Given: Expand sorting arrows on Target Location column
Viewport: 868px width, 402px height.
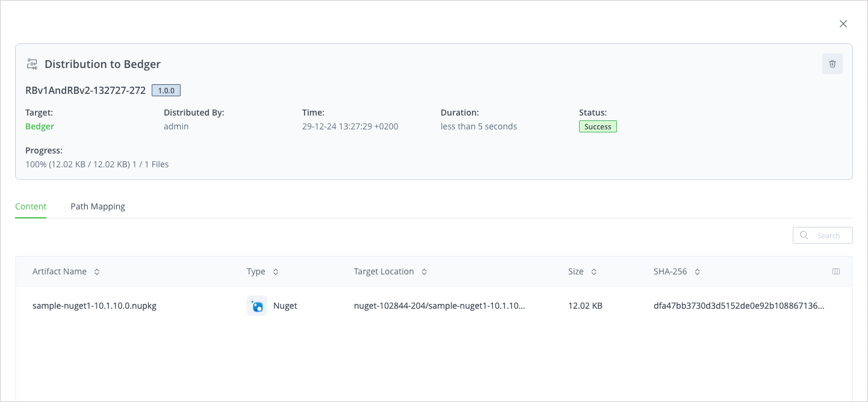Looking at the screenshot, I should [424, 271].
